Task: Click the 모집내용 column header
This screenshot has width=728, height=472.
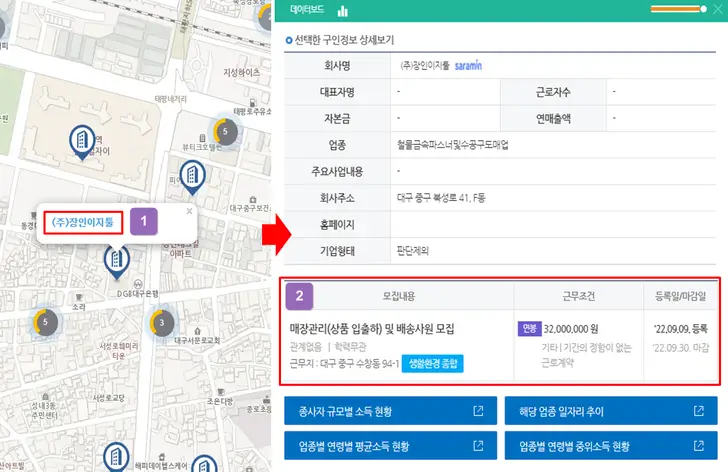Action: (399, 296)
